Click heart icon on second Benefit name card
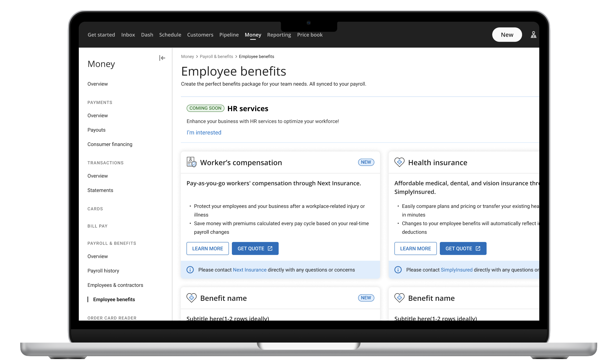The height and width of the screenshot is (364, 607). click(x=399, y=298)
